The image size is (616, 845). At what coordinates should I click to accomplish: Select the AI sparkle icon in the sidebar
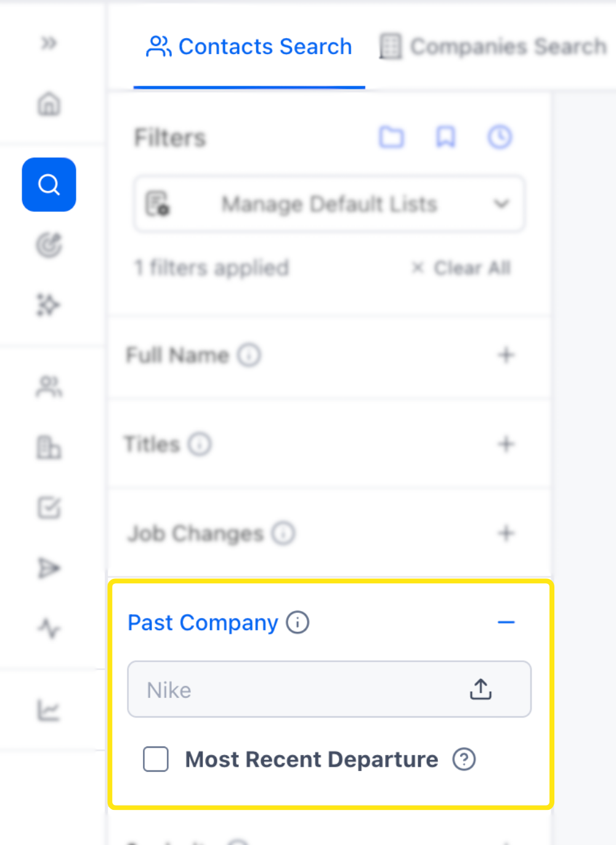(x=49, y=304)
